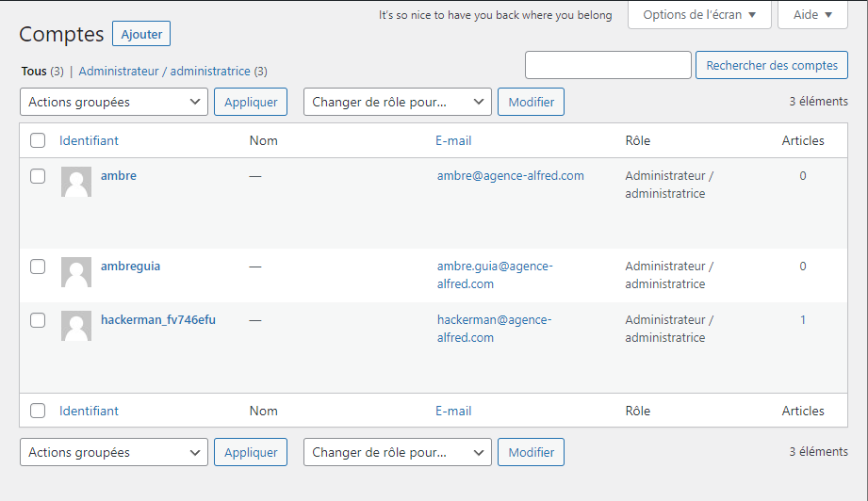The height and width of the screenshot is (501, 868).
Task: Click the hackerman_fv746efu avatar thumbnail
Action: [76, 326]
